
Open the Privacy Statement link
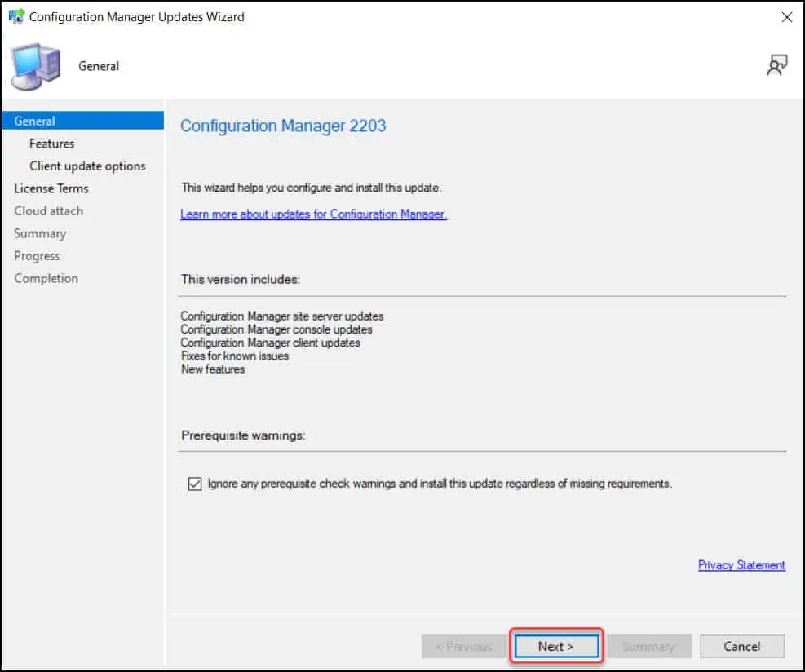[x=741, y=564]
